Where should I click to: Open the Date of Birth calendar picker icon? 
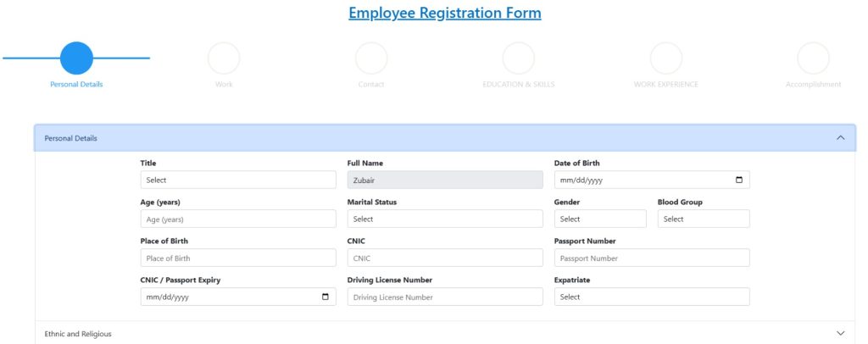[739, 180]
